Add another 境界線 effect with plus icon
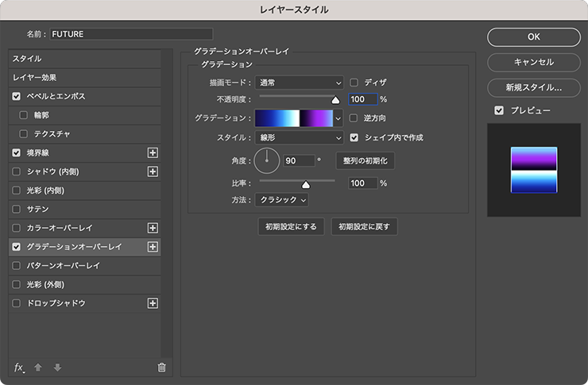Viewport: 588px width, 385px height. pyautogui.click(x=153, y=152)
